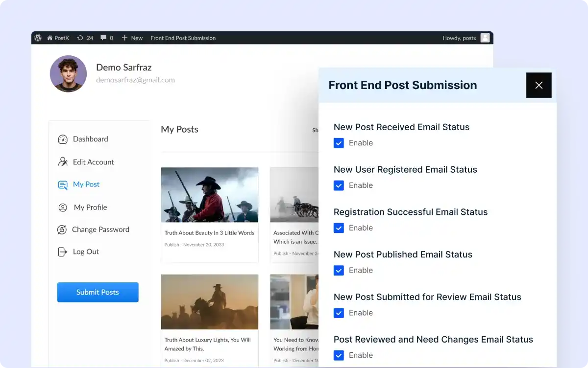Open the comments bubble icon

tap(103, 38)
